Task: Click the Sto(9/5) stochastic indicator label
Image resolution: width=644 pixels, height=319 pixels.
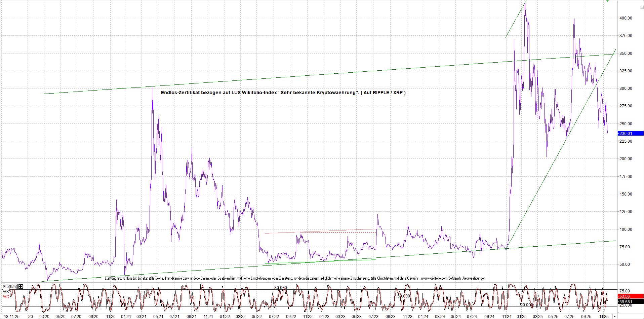Action: tap(10, 287)
